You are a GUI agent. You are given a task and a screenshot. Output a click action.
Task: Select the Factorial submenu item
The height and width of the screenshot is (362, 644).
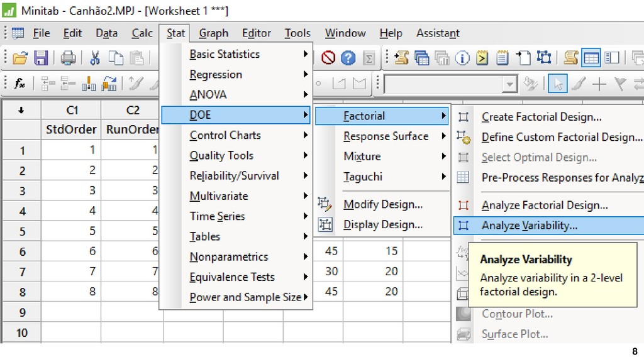382,116
